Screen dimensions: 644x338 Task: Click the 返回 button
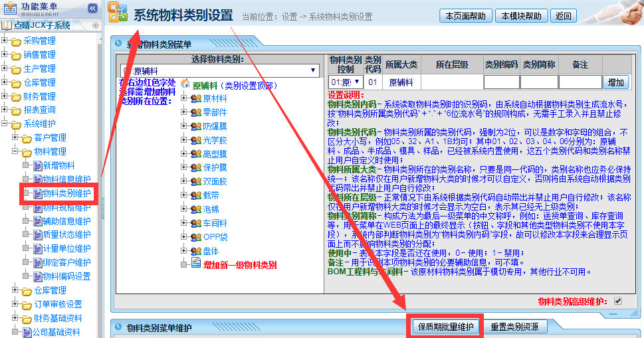click(x=564, y=16)
